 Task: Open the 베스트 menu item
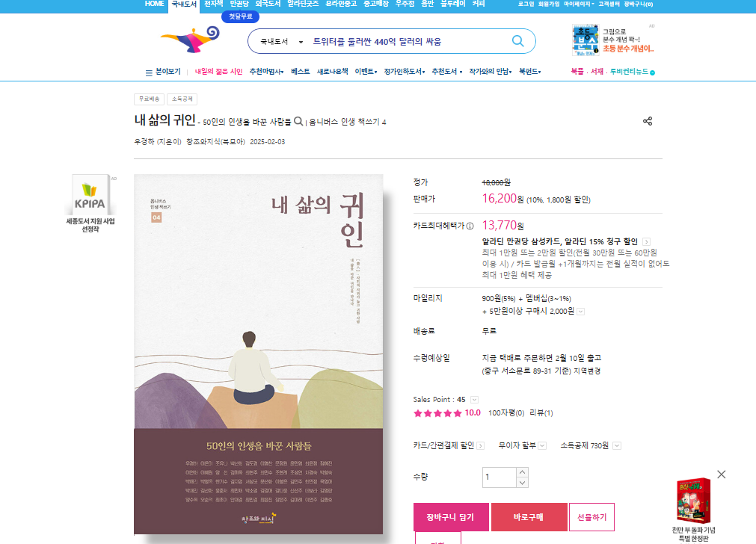tap(301, 71)
